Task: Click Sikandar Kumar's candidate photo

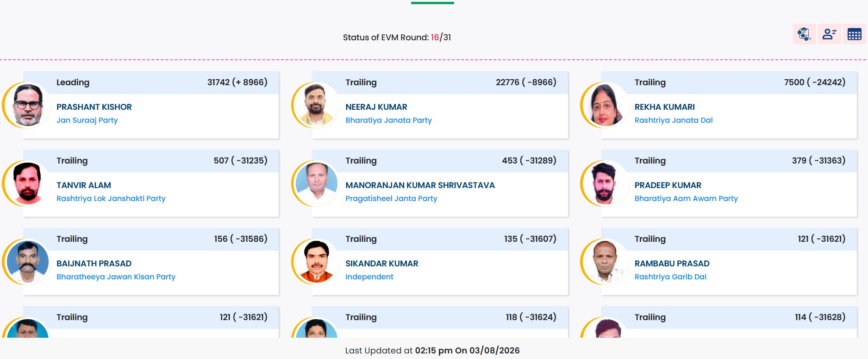Action: [316, 262]
